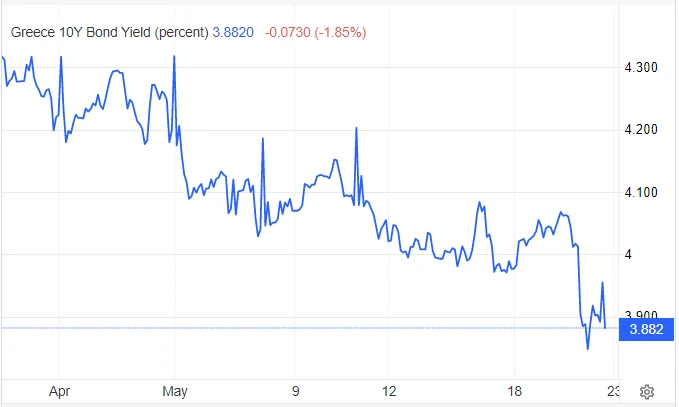This screenshot has width=679, height=407.
Task: Click the 4 price scale label
Action: 628,254
